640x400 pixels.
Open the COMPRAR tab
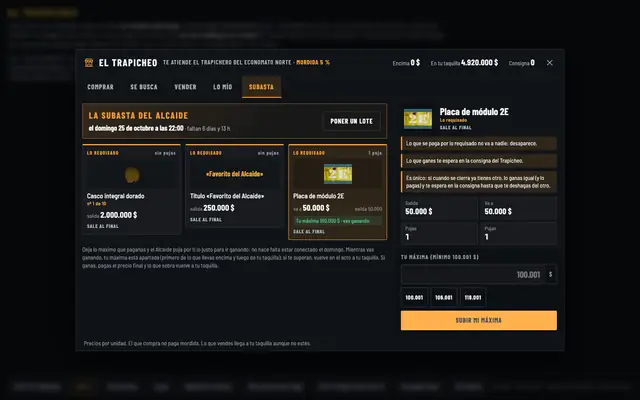(x=100, y=87)
